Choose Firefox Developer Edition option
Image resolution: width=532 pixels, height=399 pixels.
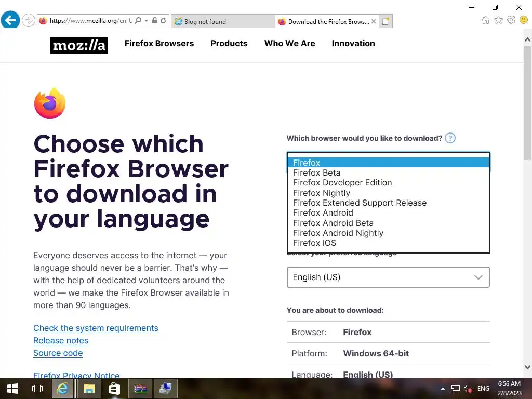point(388,182)
